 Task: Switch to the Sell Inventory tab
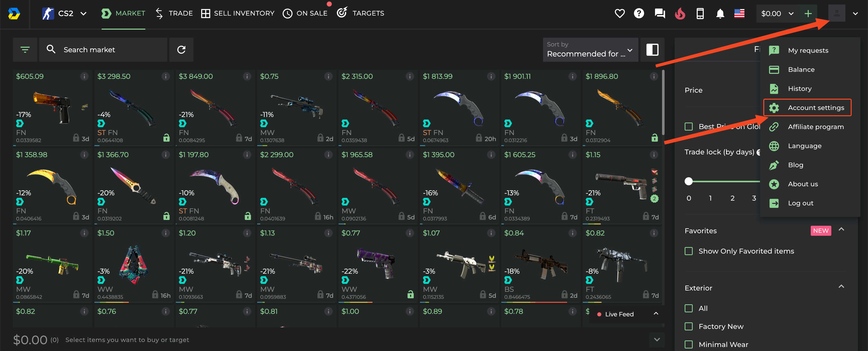coord(238,14)
